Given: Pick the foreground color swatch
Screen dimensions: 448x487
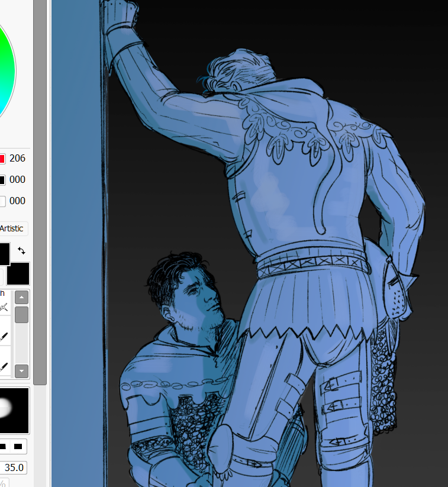Looking at the screenshot, I should pyautogui.click(x=5, y=254).
